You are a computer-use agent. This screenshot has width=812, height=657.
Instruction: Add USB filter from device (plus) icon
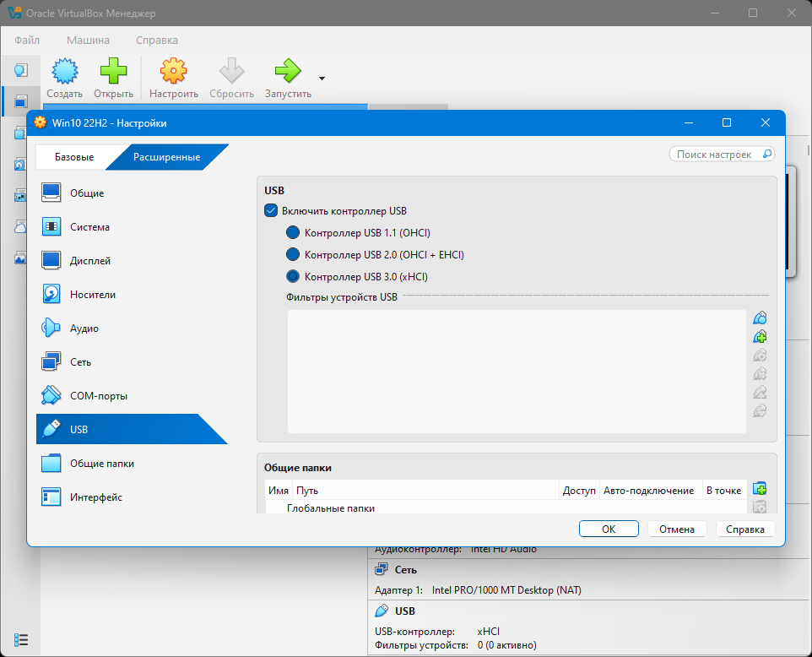(x=760, y=336)
